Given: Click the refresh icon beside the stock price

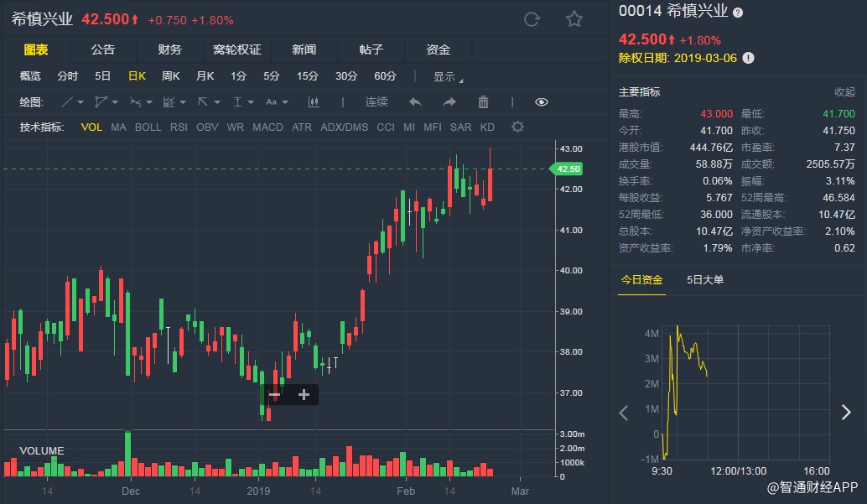Looking at the screenshot, I should [x=532, y=19].
